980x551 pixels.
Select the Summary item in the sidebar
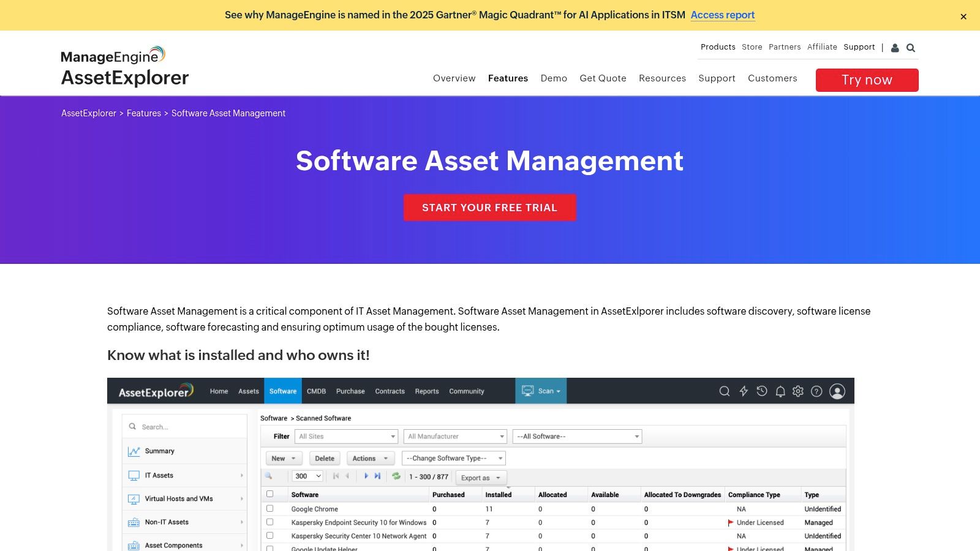[160, 451]
